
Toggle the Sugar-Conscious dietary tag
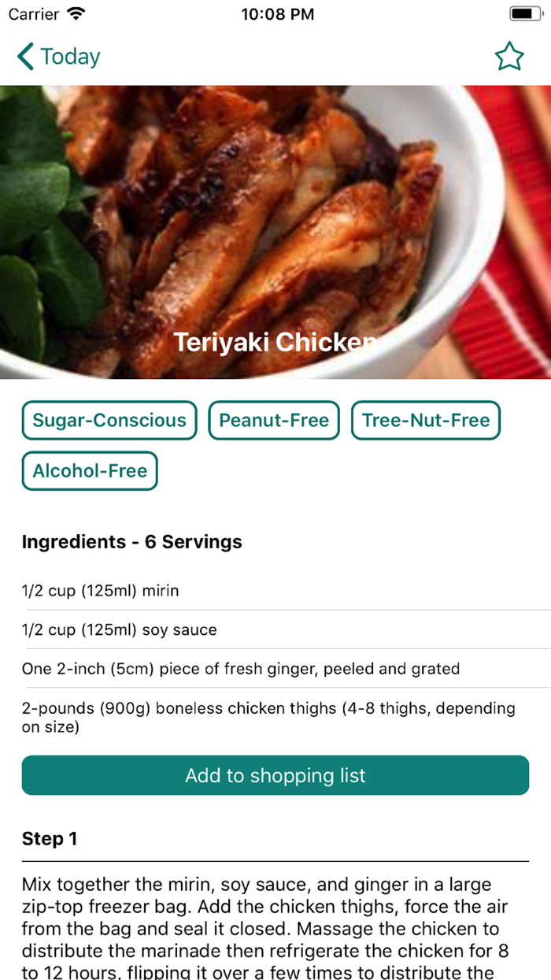109,420
